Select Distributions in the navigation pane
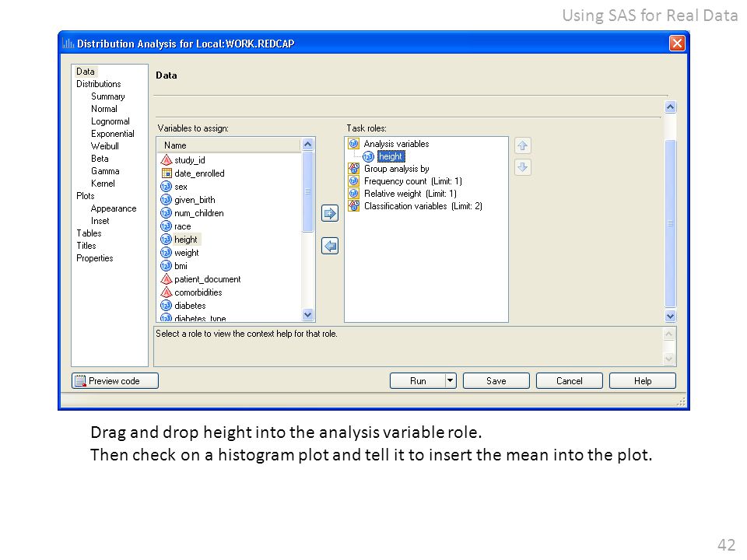 99,84
